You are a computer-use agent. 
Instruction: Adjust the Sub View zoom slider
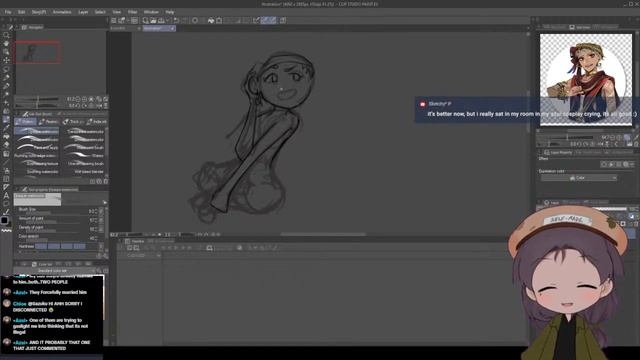click(568, 138)
